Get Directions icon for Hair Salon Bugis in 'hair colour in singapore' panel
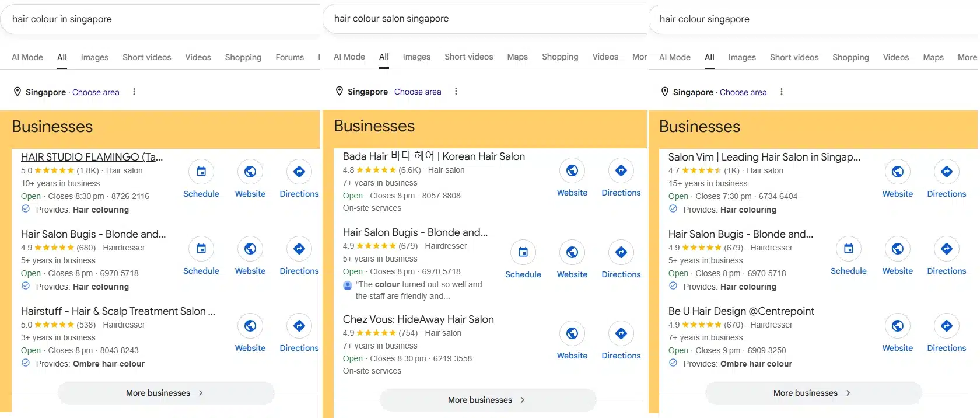This screenshot has height=418, width=980. [299, 249]
